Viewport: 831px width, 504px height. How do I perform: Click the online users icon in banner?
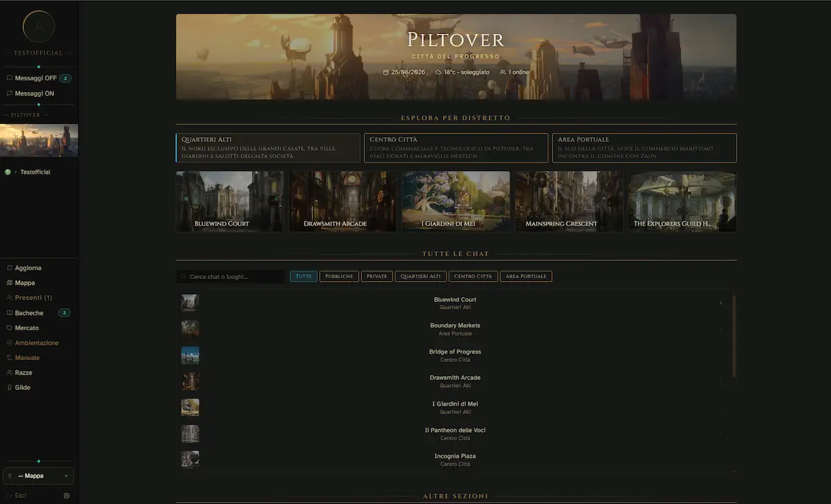click(x=503, y=72)
